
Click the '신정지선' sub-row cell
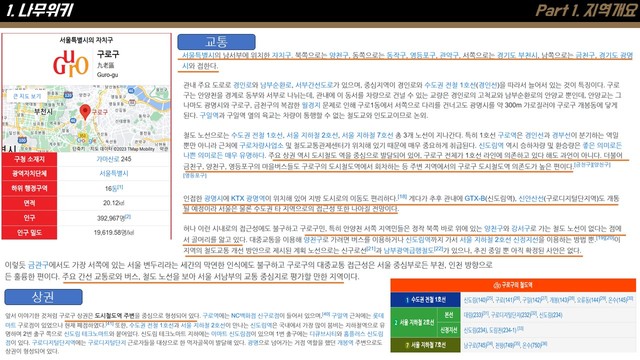point(449,330)
